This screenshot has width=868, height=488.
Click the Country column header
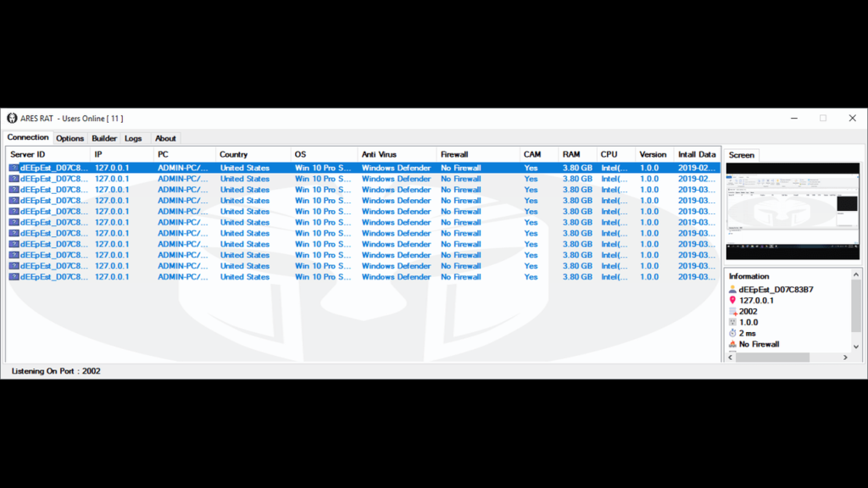coord(253,154)
